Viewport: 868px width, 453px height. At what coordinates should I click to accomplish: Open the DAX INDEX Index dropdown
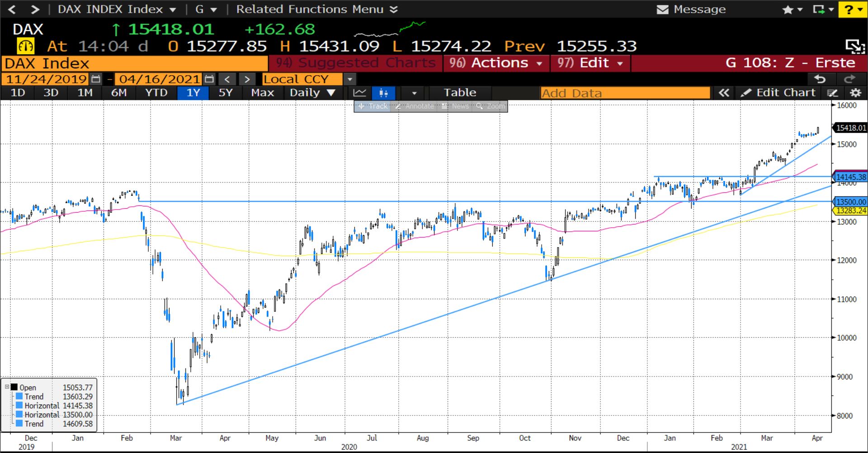click(x=117, y=9)
